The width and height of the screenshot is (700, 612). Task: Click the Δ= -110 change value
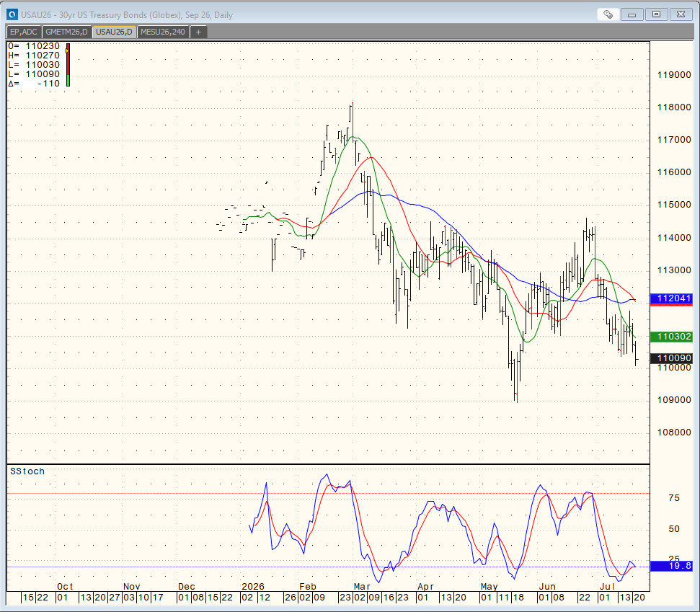(34, 84)
